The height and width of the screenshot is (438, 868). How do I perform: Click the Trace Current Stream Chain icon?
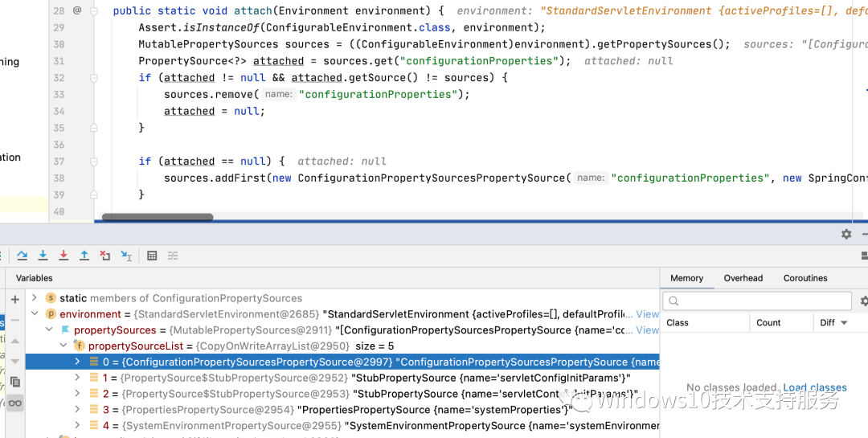pos(173,256)
